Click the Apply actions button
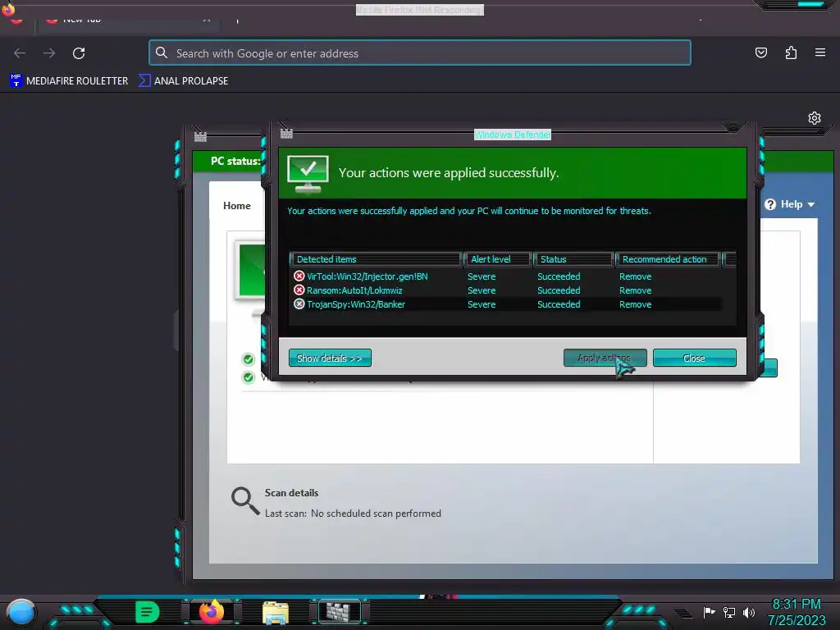Image resolution: width=840 pixels, height=630 pixels. click(605, 358)
